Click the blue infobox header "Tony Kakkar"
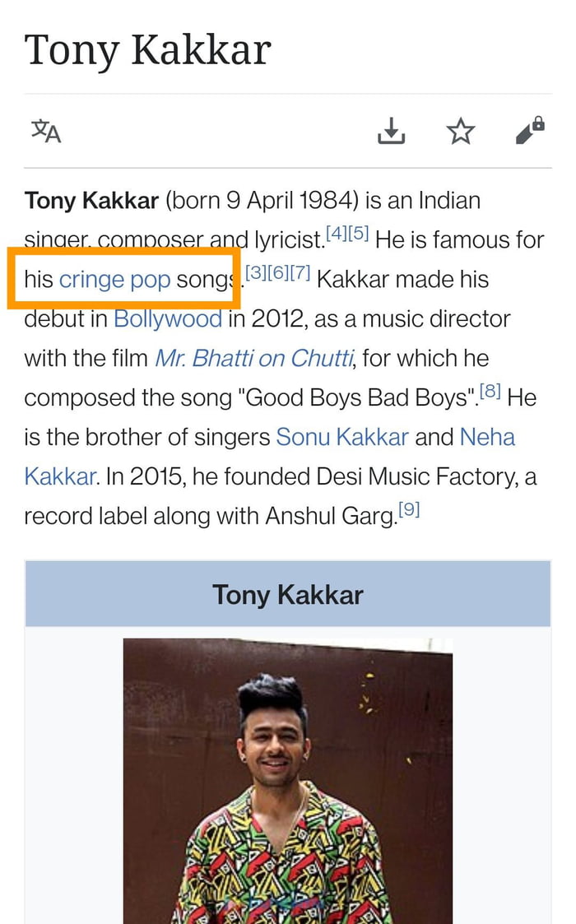The image size is (576, 924). (x=287, y=595)
